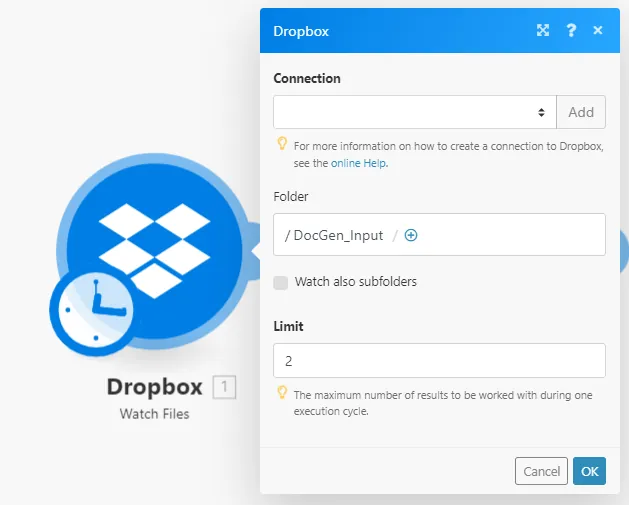The image size is (629, 505).
Task: Click the Dropbox module name label
Action: click(x=154, y=387)
